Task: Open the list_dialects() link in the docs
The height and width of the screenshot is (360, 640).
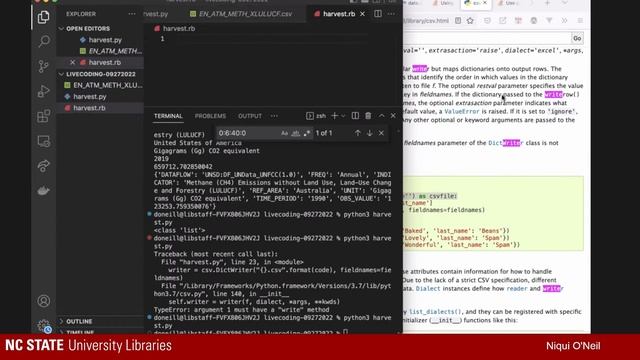Action: [x=435, y=312]
